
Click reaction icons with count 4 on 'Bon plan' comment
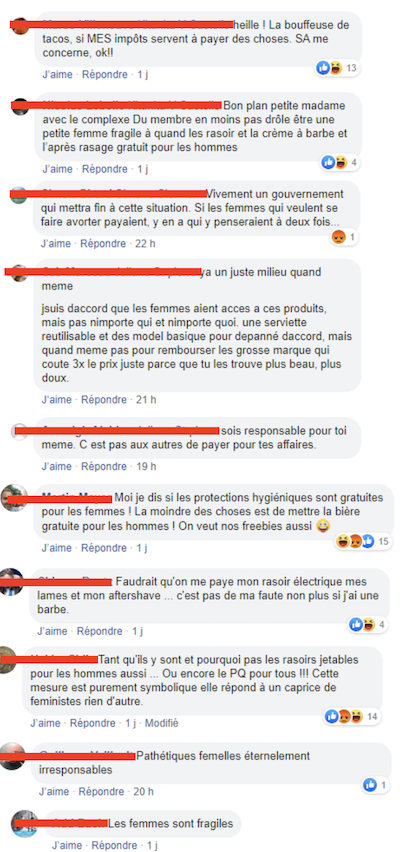click(x=340, y=162)
